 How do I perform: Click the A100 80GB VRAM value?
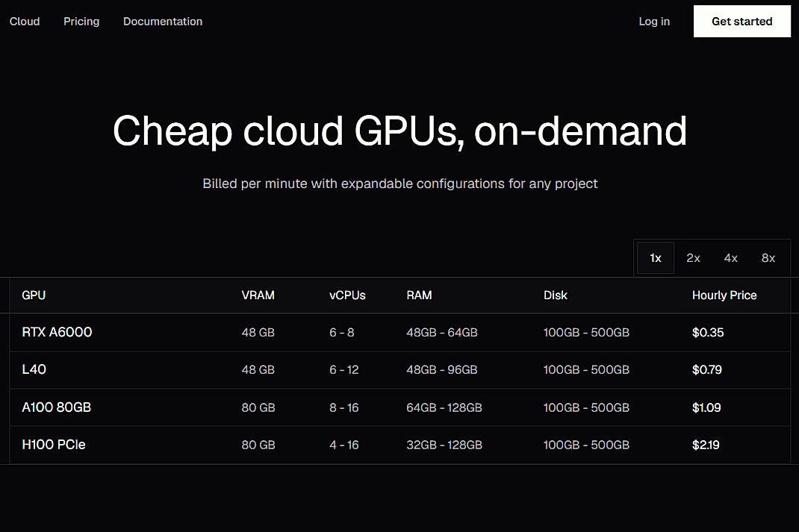[258, 408]
